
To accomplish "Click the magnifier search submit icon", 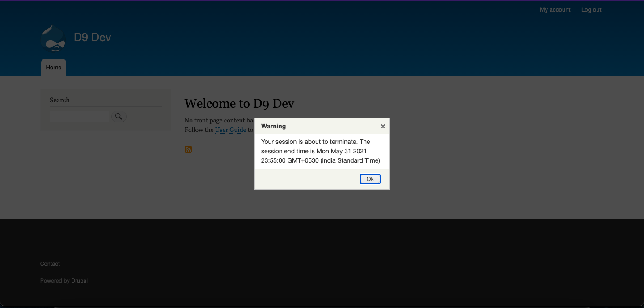I will 119,117.
